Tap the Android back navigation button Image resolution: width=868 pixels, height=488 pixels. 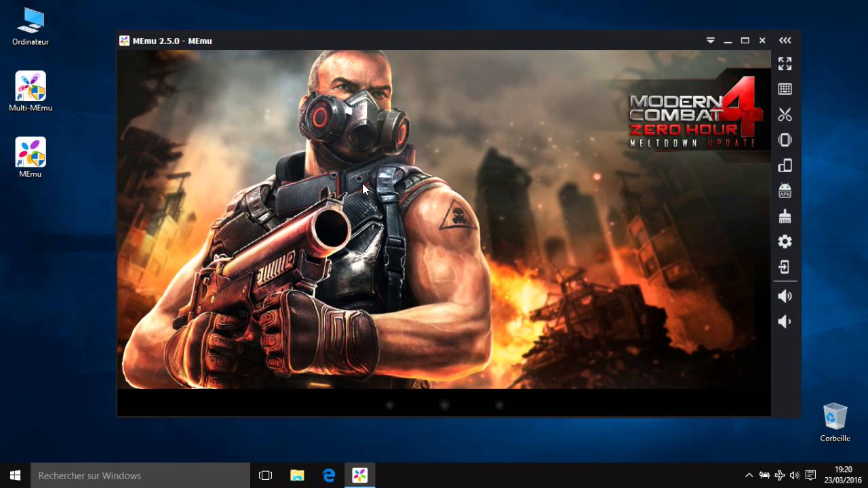click(389, 405)
